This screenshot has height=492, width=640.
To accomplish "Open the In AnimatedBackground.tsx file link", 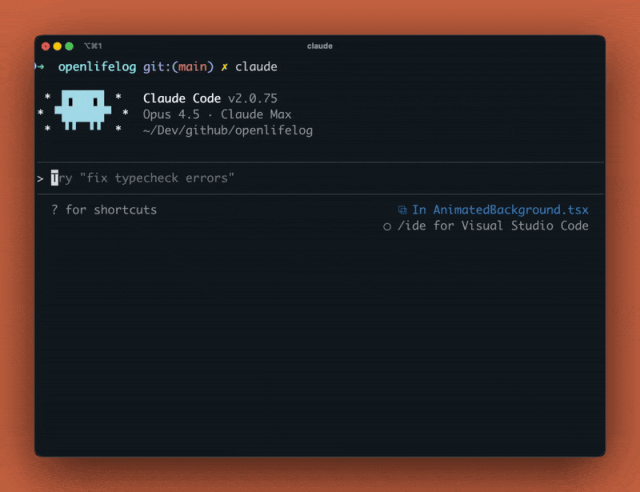I will 500,210.
